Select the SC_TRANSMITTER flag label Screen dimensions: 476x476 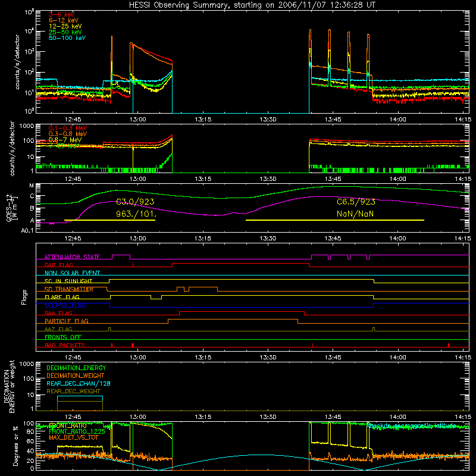coord(69,289)
